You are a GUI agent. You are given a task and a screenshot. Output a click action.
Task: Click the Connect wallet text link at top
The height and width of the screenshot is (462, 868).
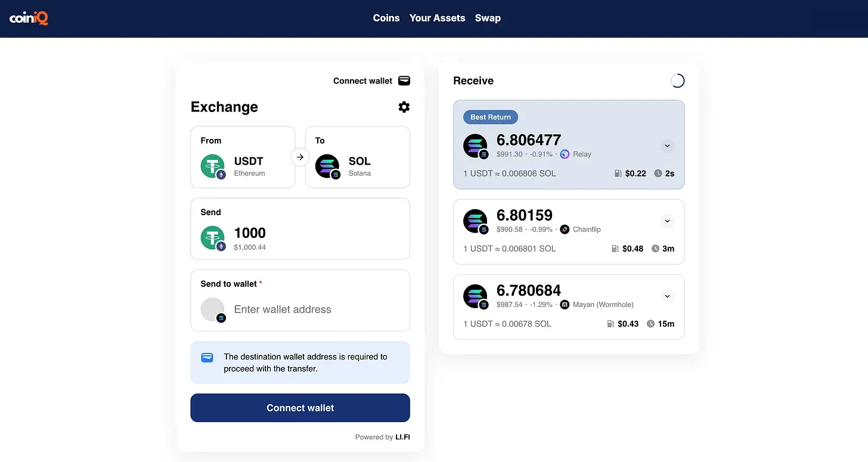click(362, 80)
